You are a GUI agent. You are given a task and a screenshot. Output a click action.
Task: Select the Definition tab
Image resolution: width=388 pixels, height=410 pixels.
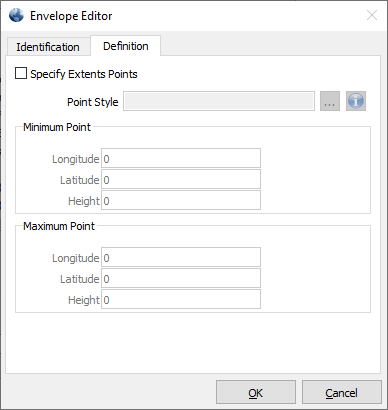click(x=126, y=46)
